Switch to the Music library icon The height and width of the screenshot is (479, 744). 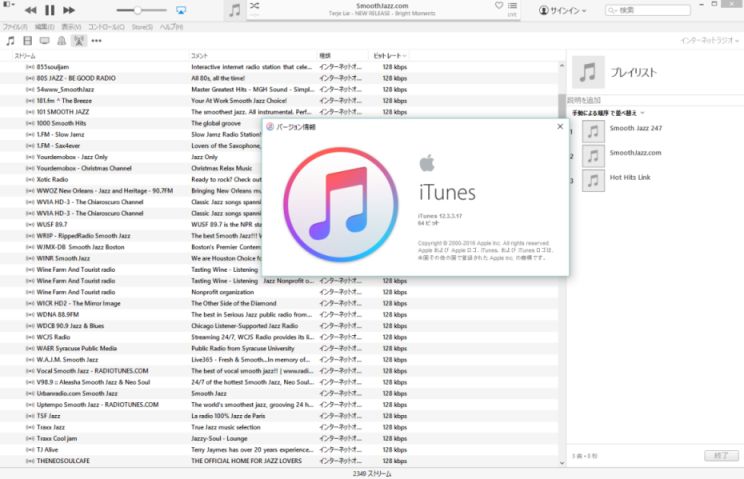coord(10,41)
